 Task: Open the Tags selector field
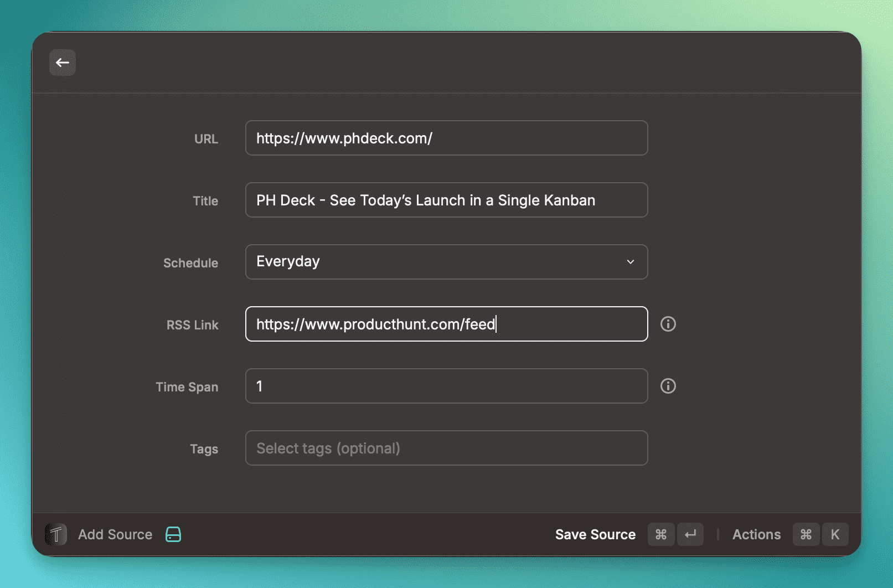pos(446,448)
